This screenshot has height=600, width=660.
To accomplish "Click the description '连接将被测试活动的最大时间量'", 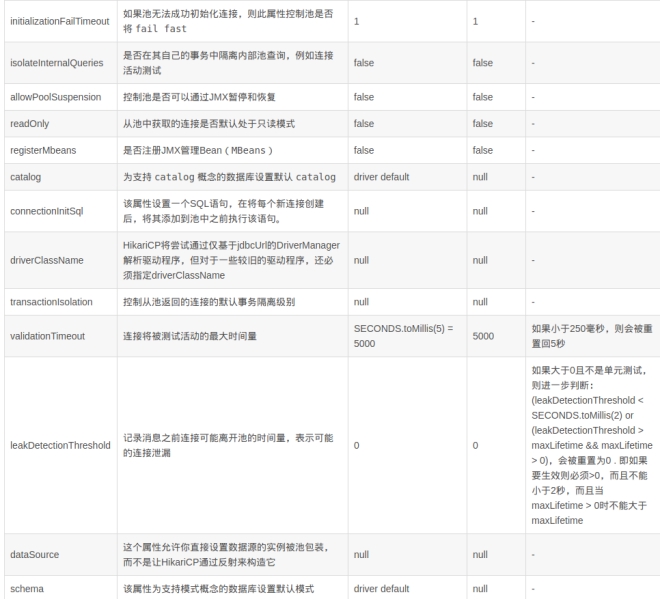I will click(190, 336).
